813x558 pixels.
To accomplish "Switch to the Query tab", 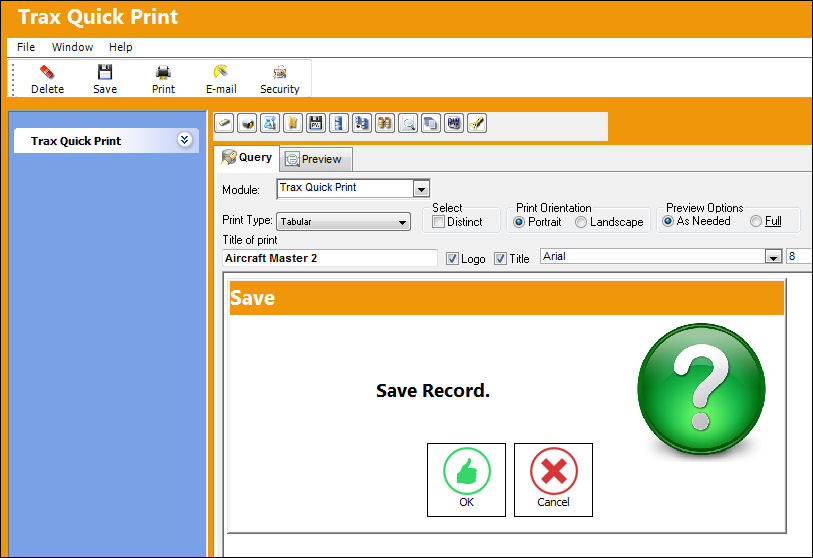I will 247,158.
